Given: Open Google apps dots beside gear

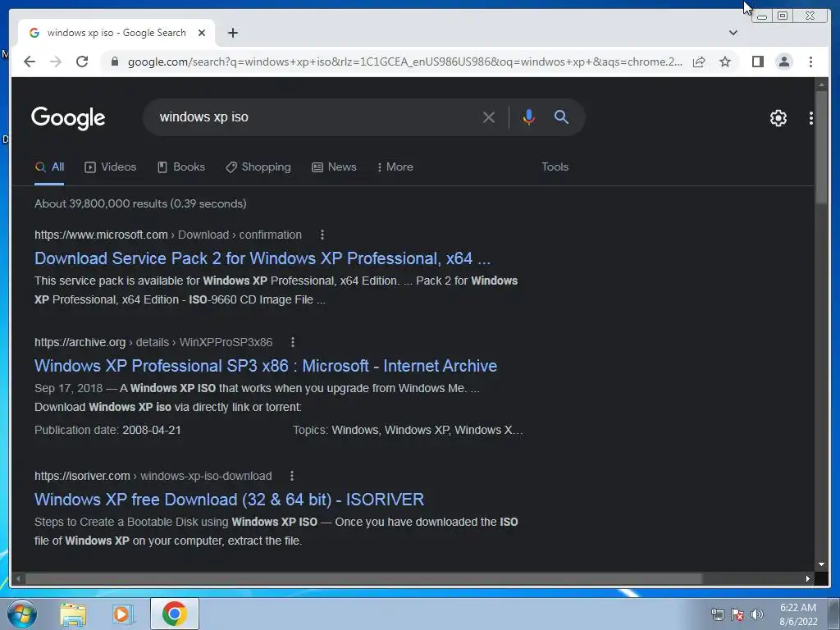Looking at the screenshot, I should 811,118.
